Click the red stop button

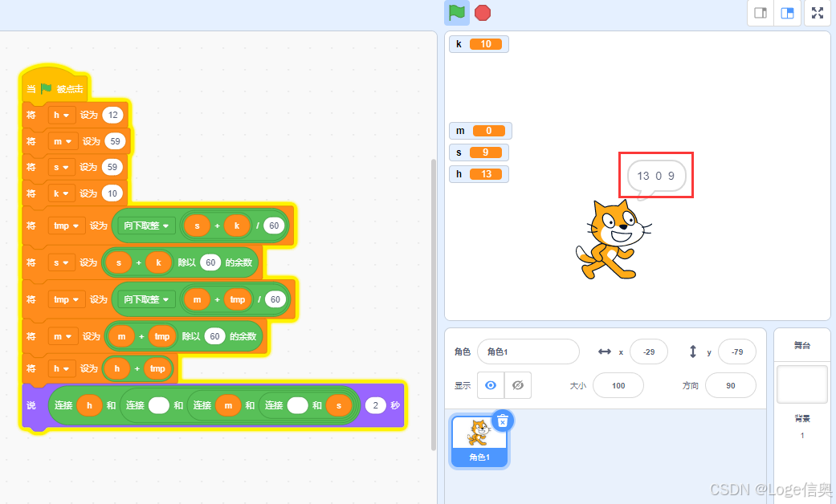(483, 13)
